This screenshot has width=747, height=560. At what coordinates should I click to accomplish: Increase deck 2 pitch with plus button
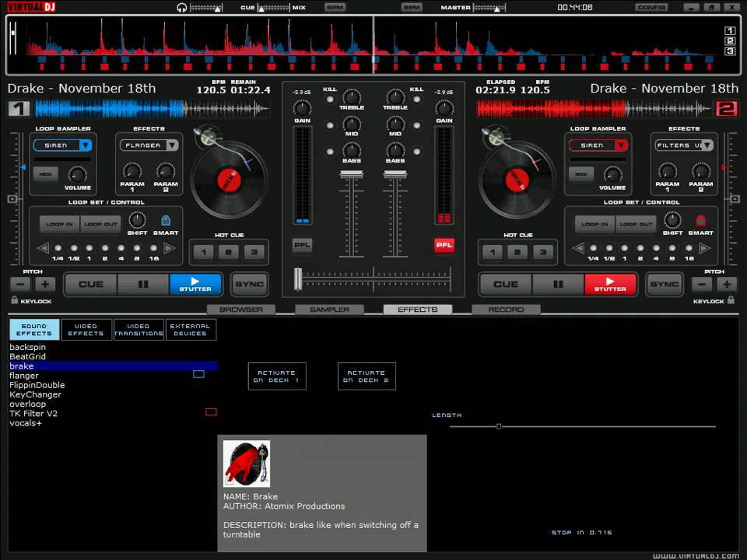(727, 285)
